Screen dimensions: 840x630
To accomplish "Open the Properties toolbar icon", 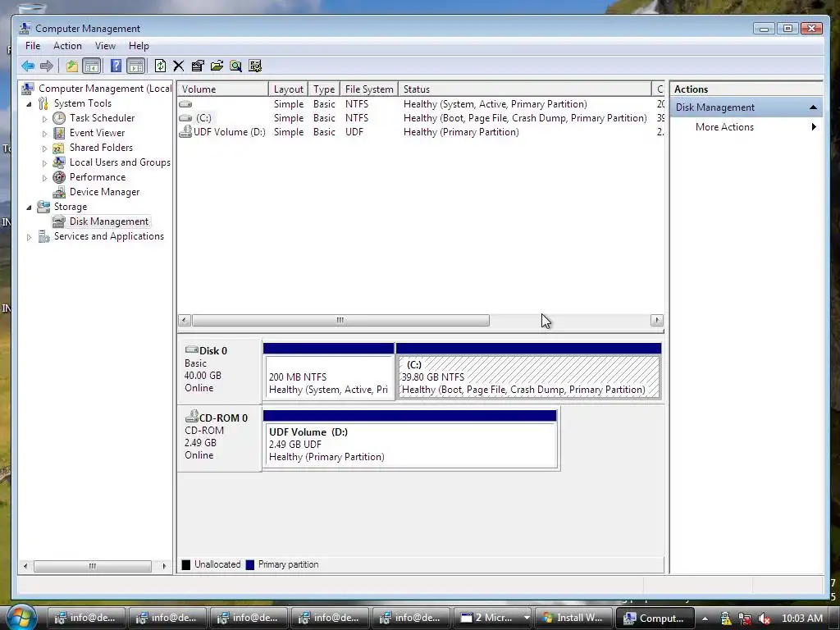I will coord(198,66).
